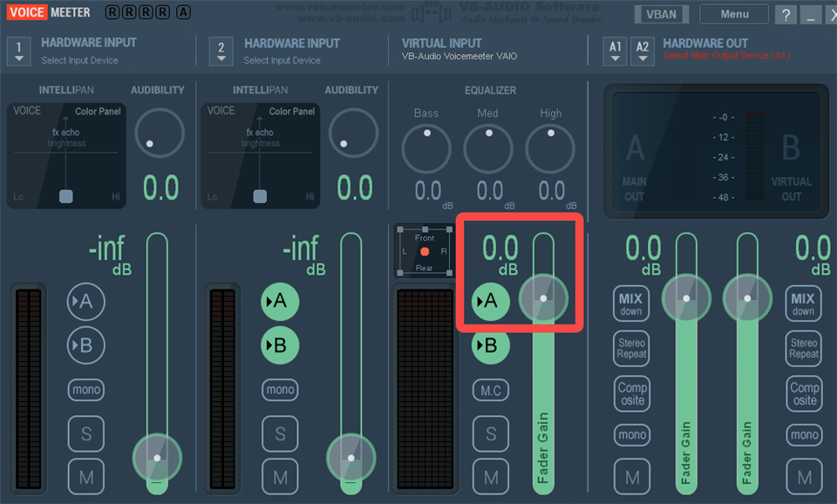Click Input 2 audibility value 0.0

[355, 188]
